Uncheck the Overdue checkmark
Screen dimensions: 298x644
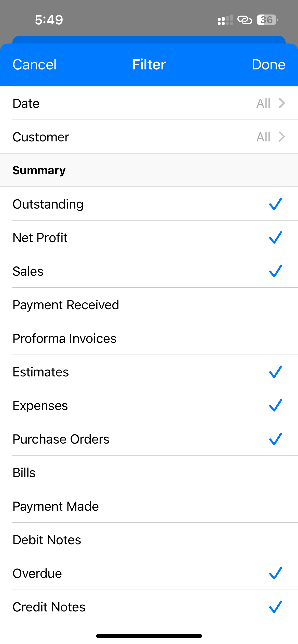point(276,573)
